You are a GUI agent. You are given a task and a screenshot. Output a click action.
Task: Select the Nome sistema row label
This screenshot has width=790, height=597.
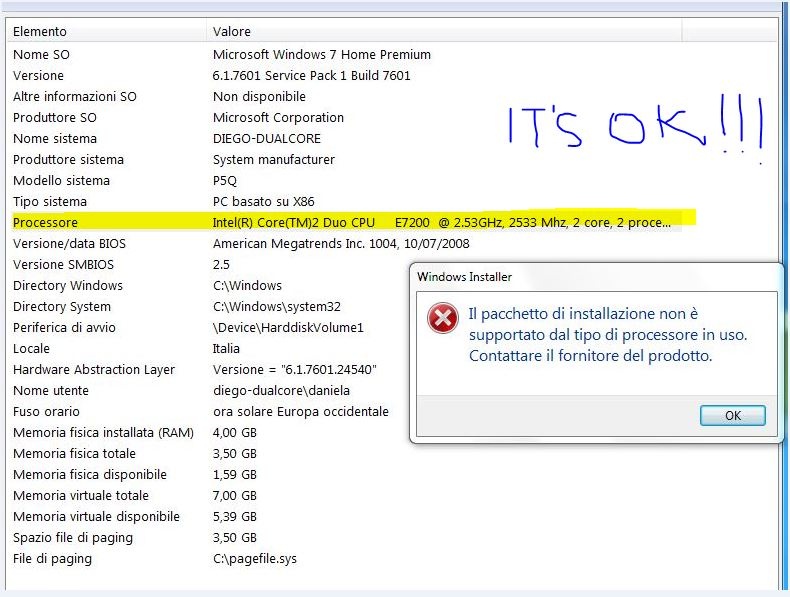(x=54, y=139)
